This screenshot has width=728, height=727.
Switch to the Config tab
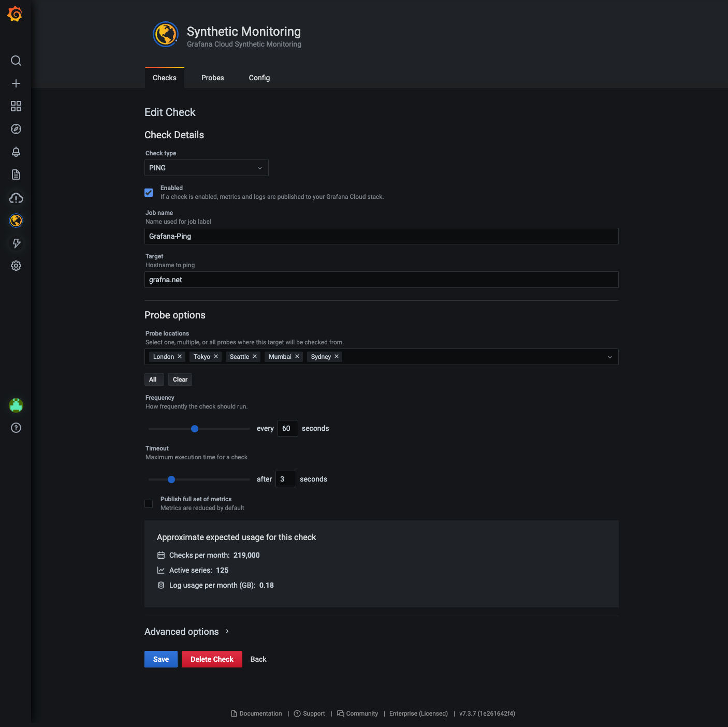(x=259, y=78)
